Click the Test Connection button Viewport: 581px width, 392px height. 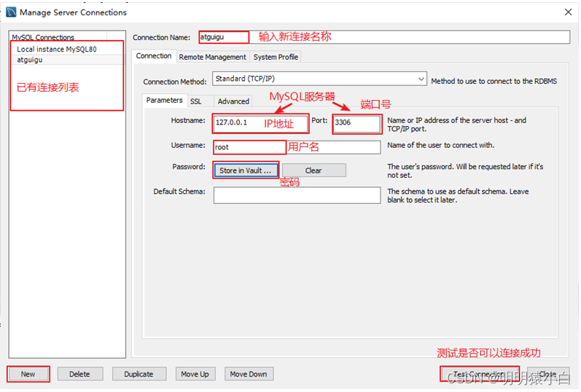[x=480, y=375]
